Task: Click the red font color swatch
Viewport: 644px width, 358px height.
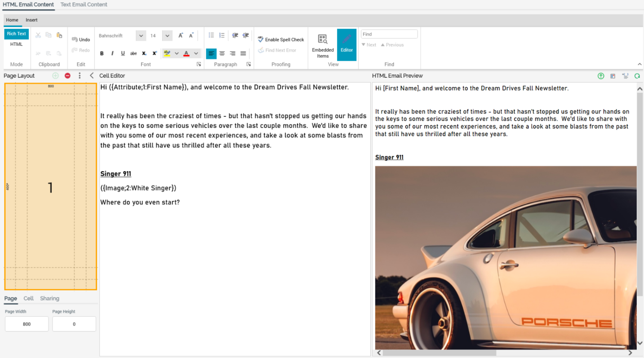Action: click(x=187, y=53)
